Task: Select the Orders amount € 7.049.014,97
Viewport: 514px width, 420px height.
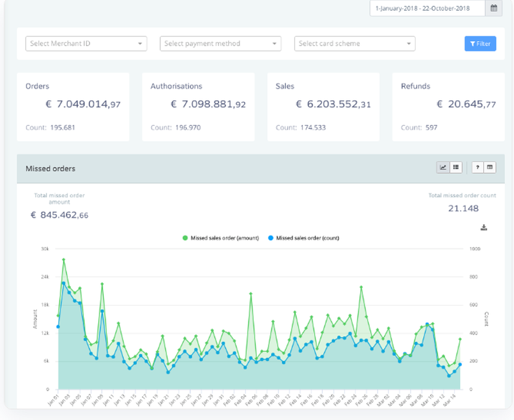Action: [x=83, y=104]
